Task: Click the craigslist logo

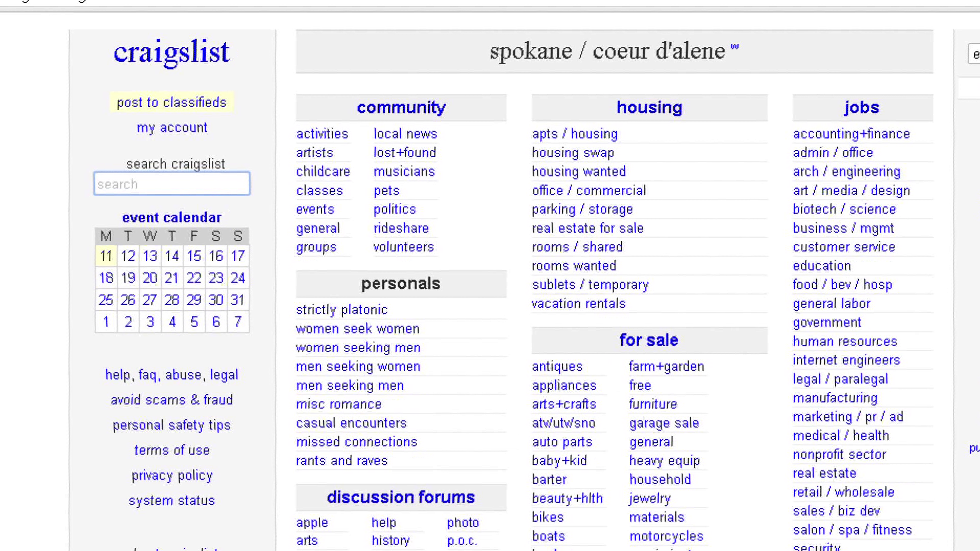Action: point(171,52)
